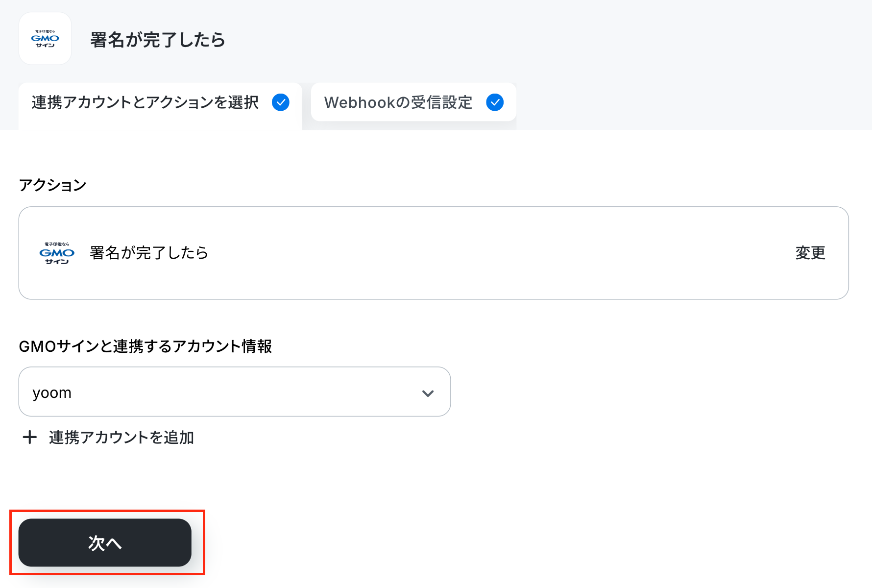Select 連携アカウントとアクションを選択 tab
The height and width of the screenshot is (588, 872).
tap(160, 105)
